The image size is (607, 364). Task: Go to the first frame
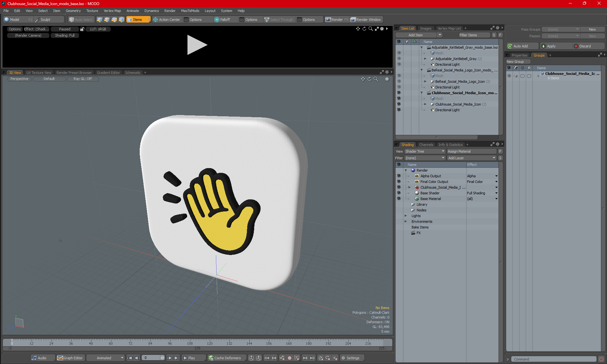point(129,358)
